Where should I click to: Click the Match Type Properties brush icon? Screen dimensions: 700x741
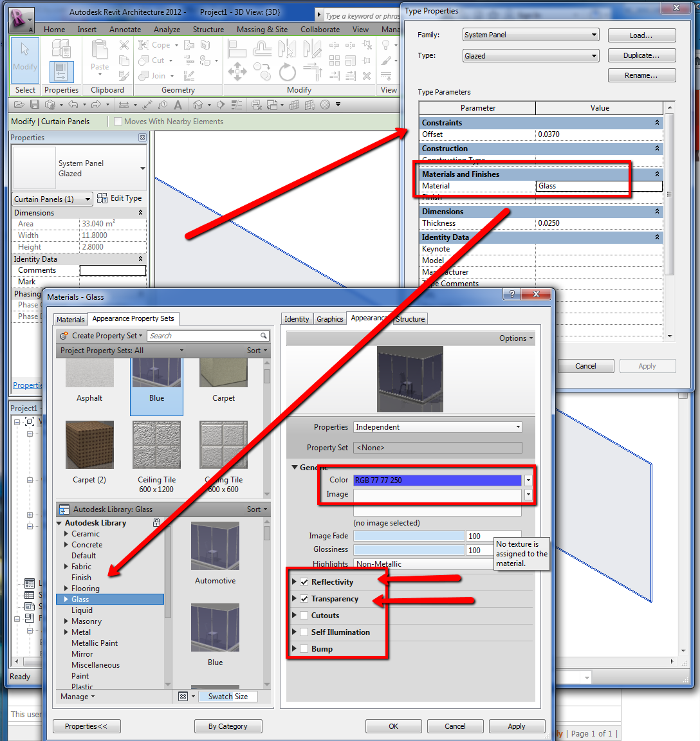click(124, 75)
